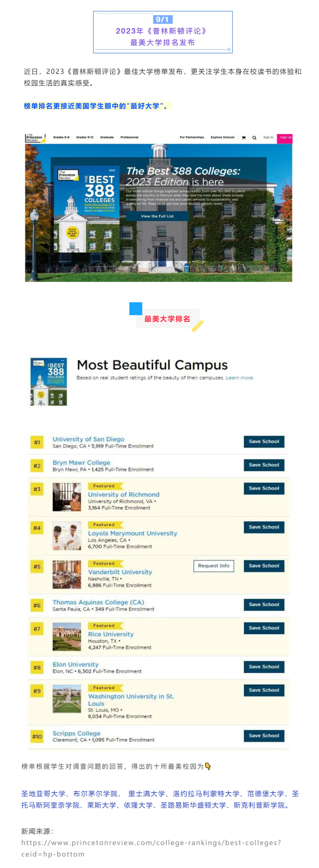
Task: Click the #1 rank badge
Action: pos(37,442)
